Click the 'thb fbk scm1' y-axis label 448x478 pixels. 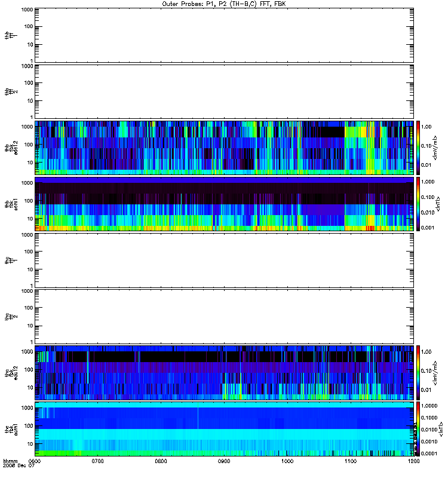(x=11, y=204)
